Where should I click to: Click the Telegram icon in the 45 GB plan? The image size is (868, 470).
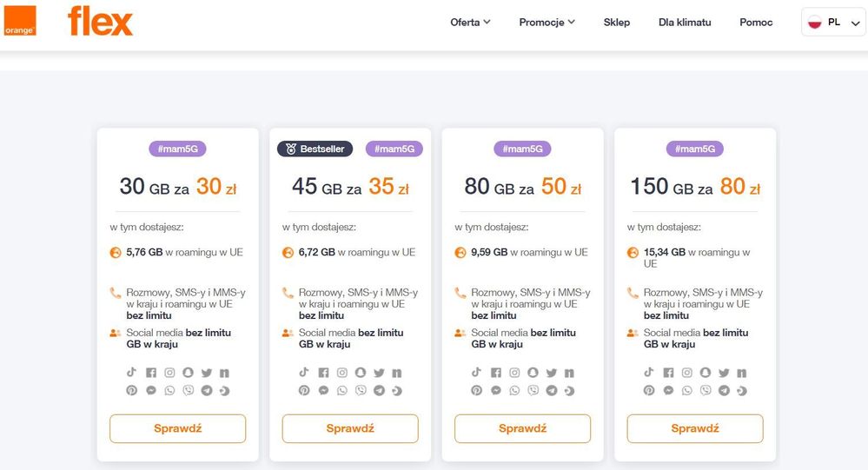point(380,390)
